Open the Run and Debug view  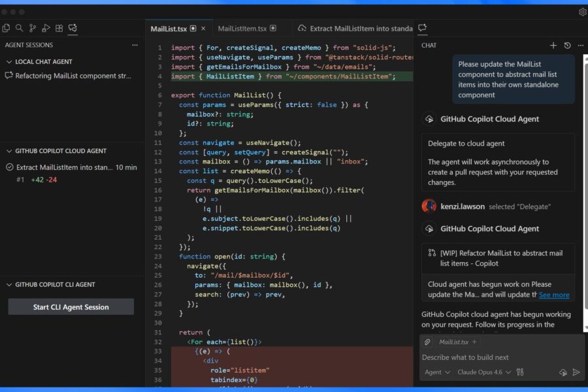click(46, 29)
